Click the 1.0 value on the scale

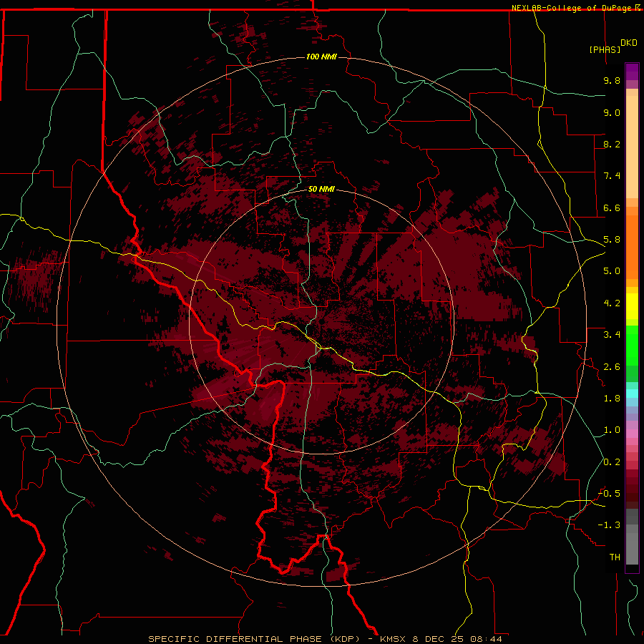612,430
